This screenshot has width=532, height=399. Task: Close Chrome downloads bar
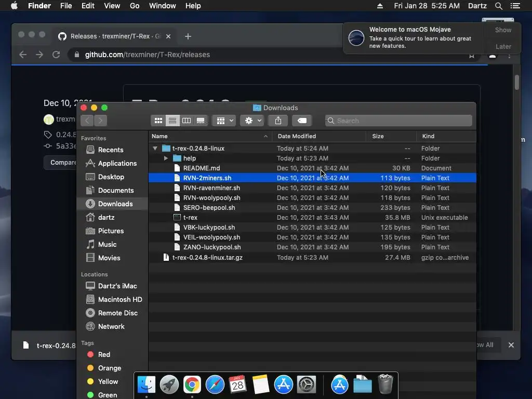(511, 345)
